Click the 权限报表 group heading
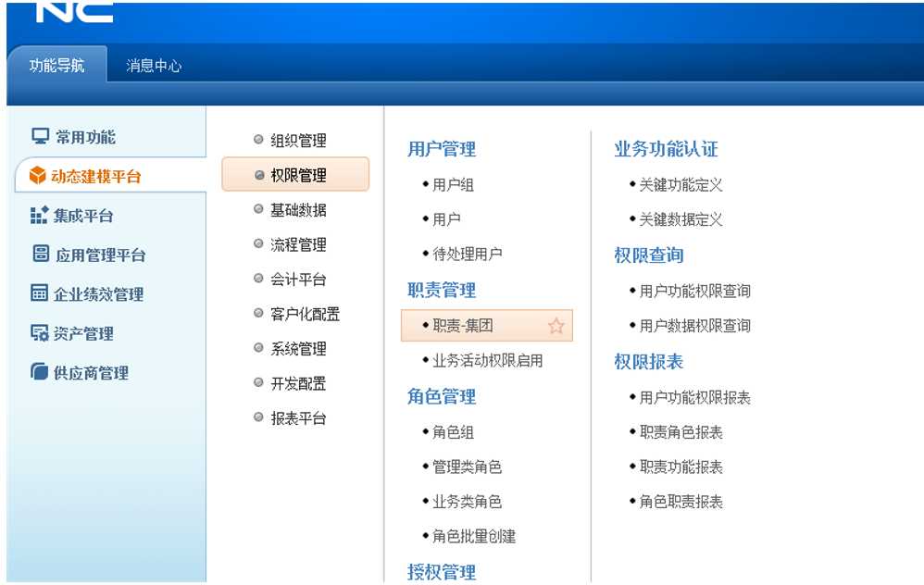The image size is (924, 585). 649,362
